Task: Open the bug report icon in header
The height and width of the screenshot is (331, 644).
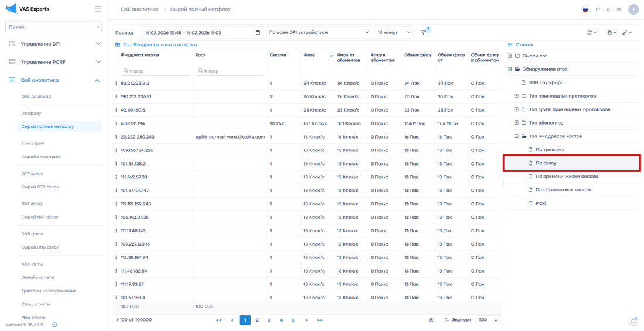Action: tap(618, 9)
